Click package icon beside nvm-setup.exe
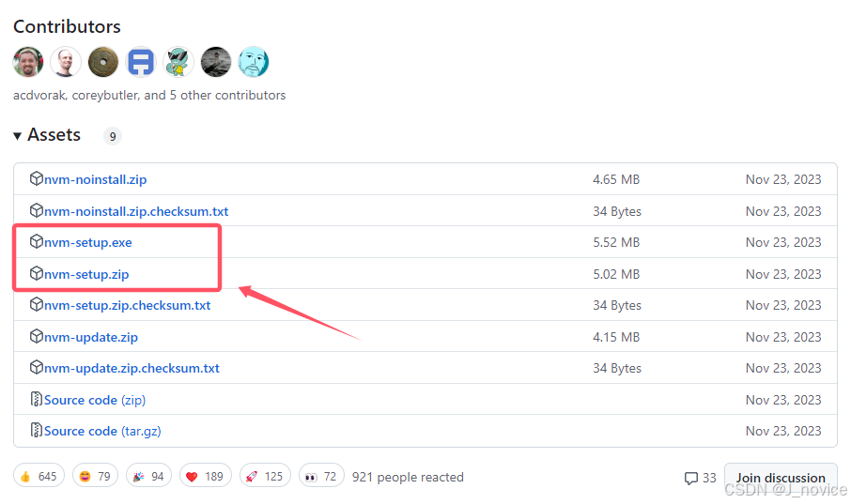Screen dimensions: 851x504 tap(37, 241)
